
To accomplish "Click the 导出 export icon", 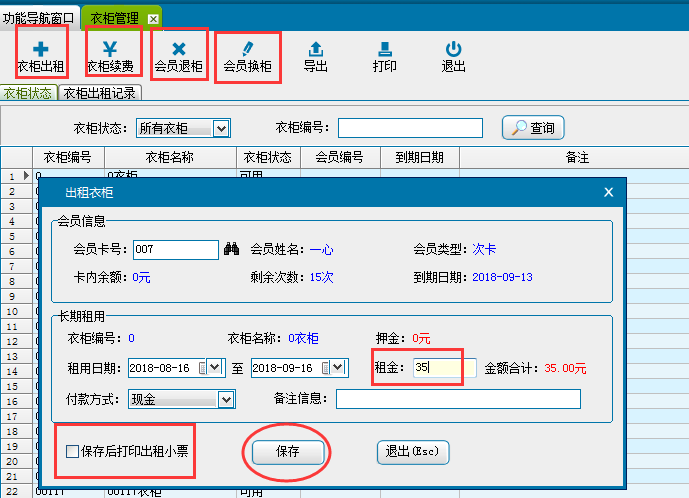I will click(316, 50).
